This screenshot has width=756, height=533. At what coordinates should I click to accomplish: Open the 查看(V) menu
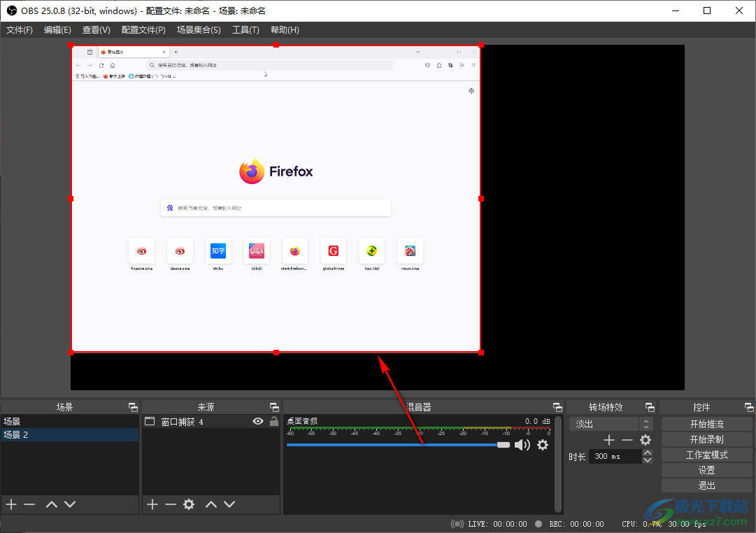point(97,30)
